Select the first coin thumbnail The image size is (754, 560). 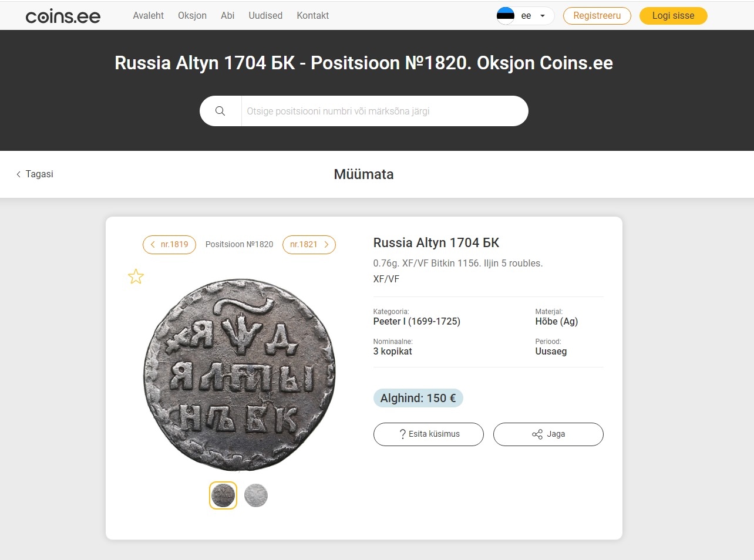(x=223, y=495)
